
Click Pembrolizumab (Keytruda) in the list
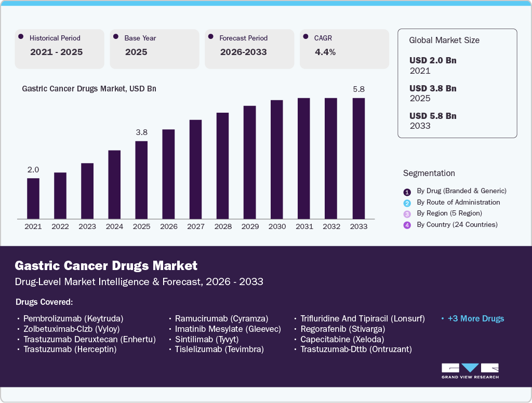[73, 318]
